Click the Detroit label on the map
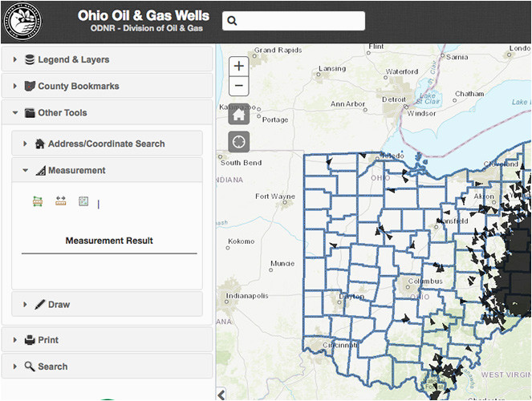The height and width of the screenshot is (401, 532). click(394, 99)
